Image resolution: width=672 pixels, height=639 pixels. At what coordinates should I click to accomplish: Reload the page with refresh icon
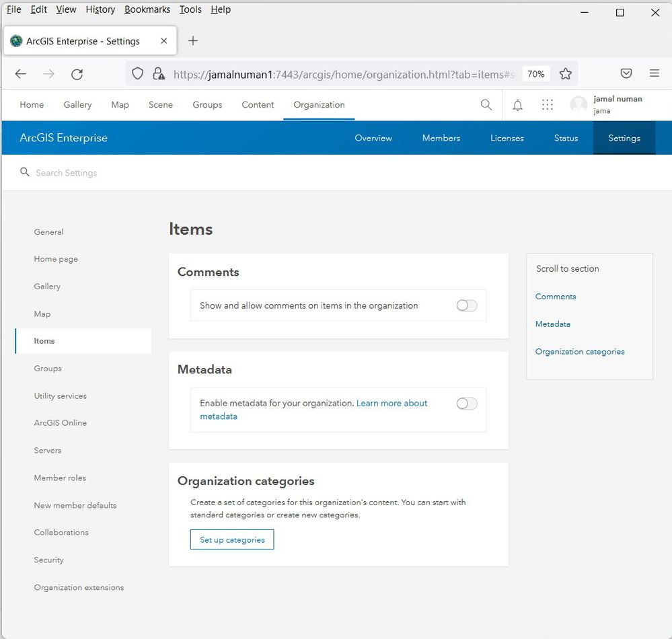tap(77, 74)
